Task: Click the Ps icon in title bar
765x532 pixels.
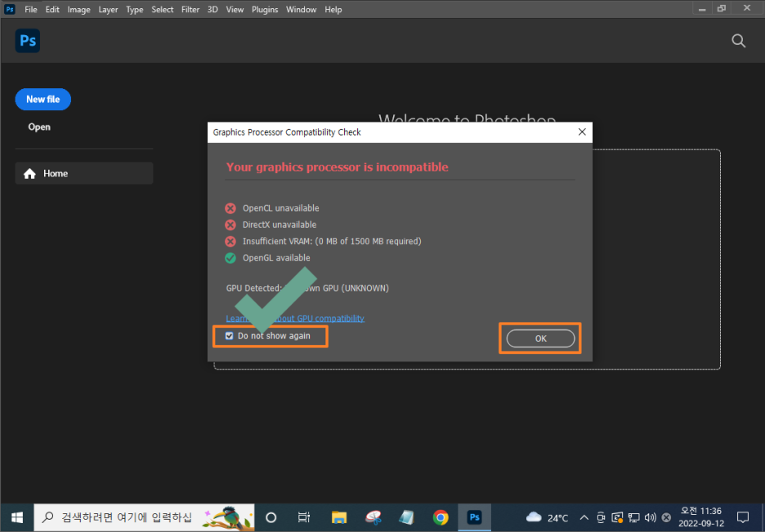Action: 9,9
